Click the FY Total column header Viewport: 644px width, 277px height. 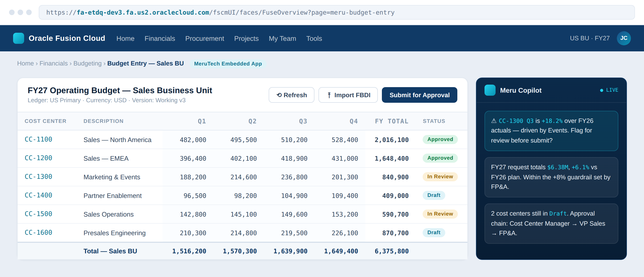(x=392, y=121)
